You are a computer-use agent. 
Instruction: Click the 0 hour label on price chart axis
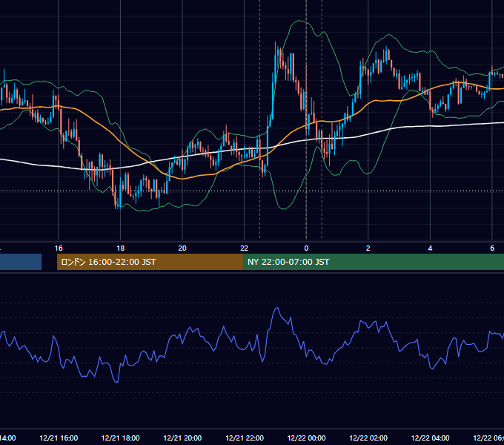(x=306, y=248)
